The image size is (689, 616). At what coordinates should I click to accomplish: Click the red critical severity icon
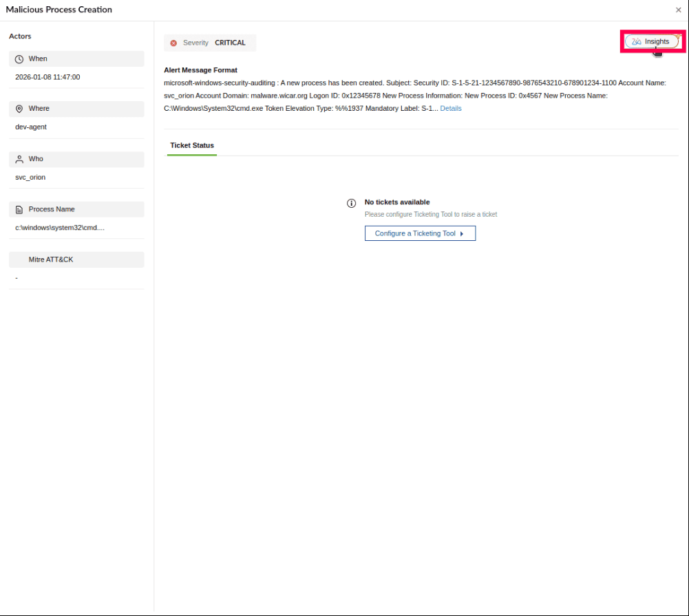173,43
